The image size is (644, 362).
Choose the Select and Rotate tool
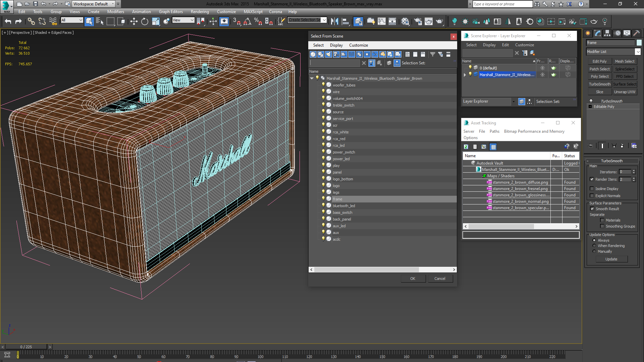[145, 21]
